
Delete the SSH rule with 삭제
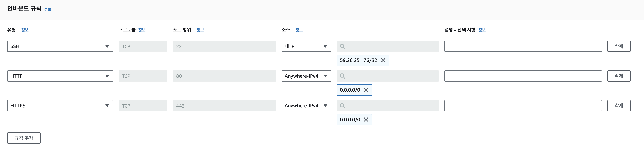click(619, 46)
